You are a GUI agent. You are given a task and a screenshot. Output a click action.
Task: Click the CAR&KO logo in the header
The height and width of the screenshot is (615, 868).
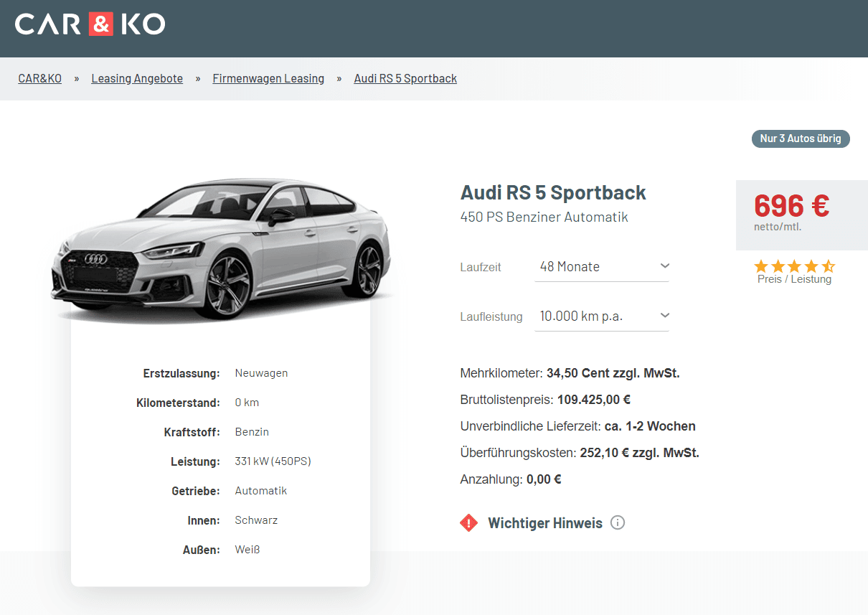pos(90,24)
